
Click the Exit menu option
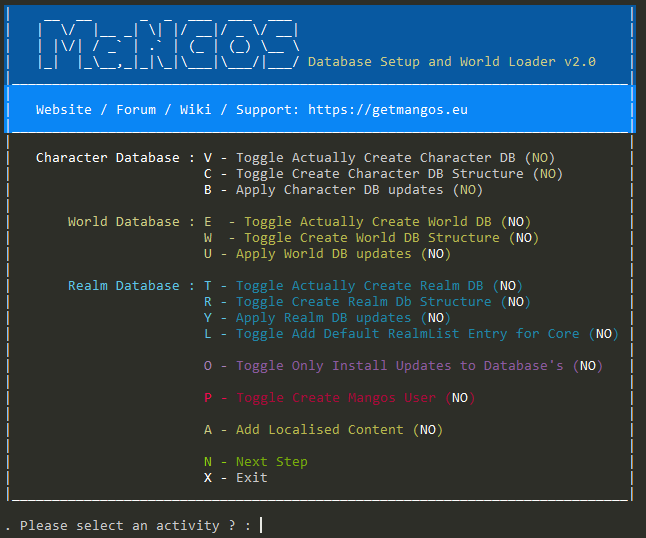click(x=236, y=478)
